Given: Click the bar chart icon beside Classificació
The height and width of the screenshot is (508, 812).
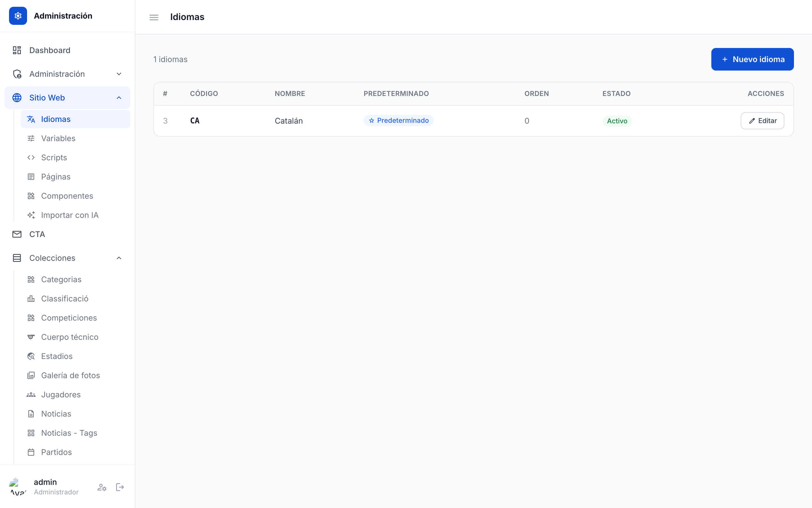Looking at the screenshot, I should click(x=31, y=299).
